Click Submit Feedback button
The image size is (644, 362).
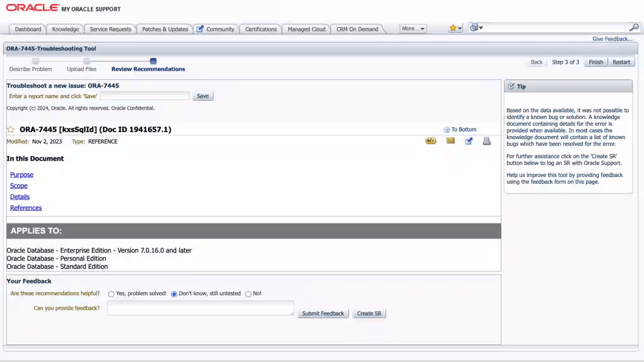pyautogui.click(x=323, y=314)
